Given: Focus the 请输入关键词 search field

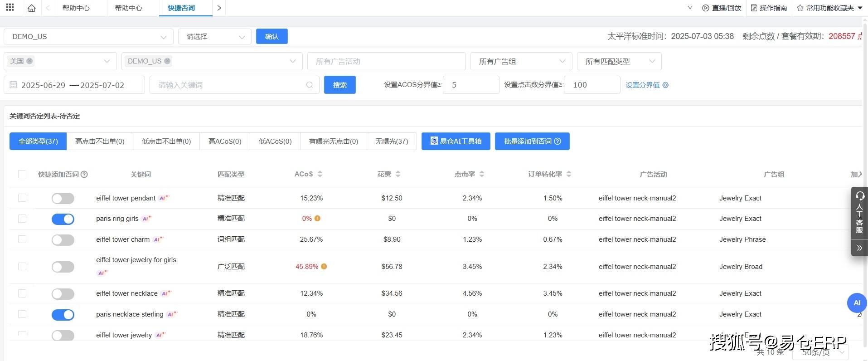Looking at the screenshot, I should [235, 85].
